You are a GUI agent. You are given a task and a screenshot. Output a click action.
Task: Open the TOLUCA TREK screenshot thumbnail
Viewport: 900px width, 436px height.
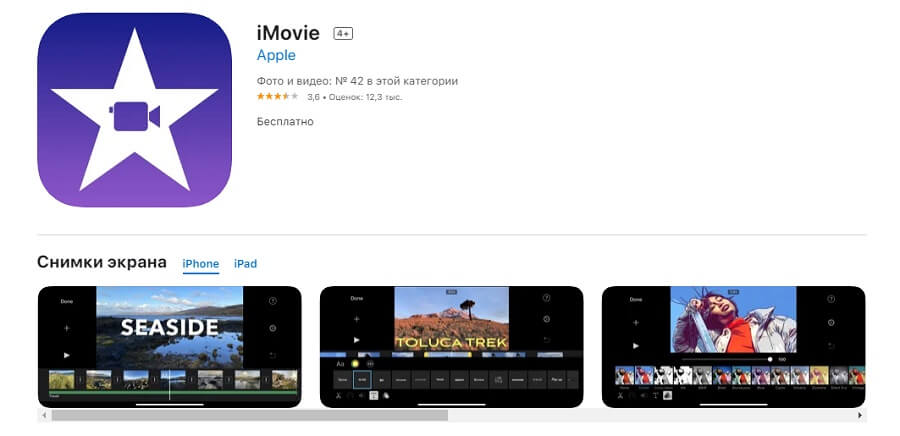click(x=451, y=347)
